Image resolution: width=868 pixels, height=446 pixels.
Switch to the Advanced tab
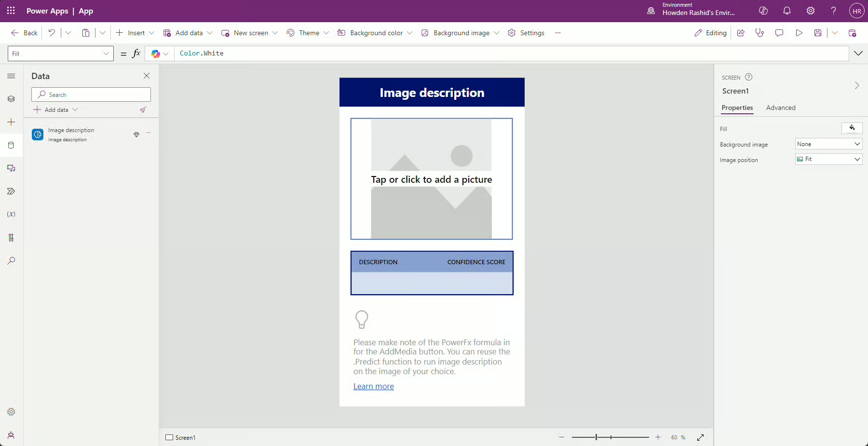pos(781,108)
